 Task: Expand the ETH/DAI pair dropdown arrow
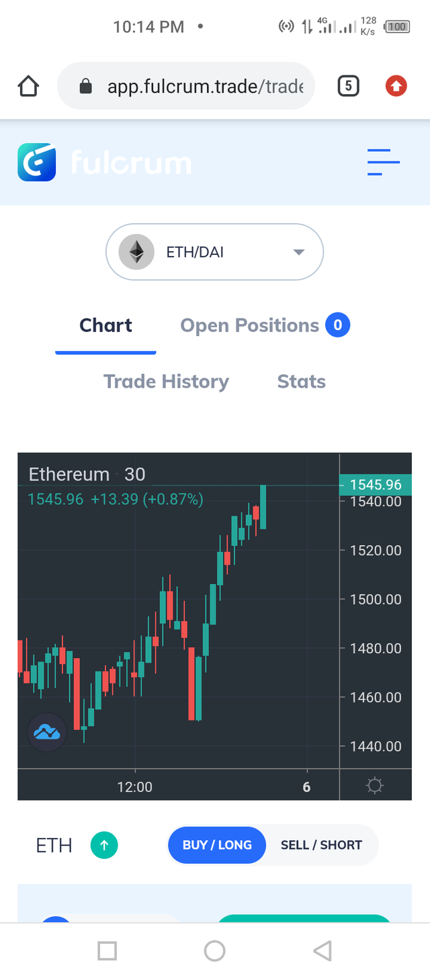(x=299, y=252)
